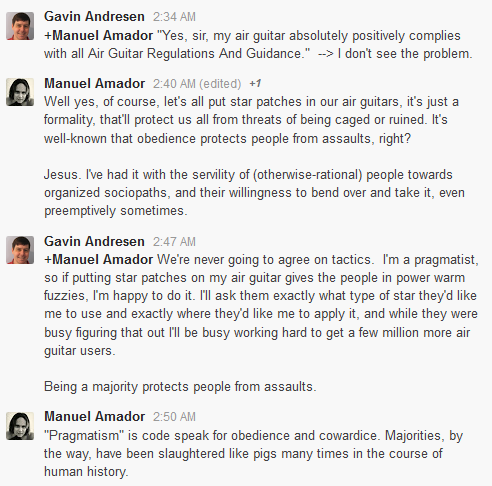Click the (edited) label beside 2:40 AM
Image resolution: width=492 pixels, height=486 pixels.
point(220,84)
